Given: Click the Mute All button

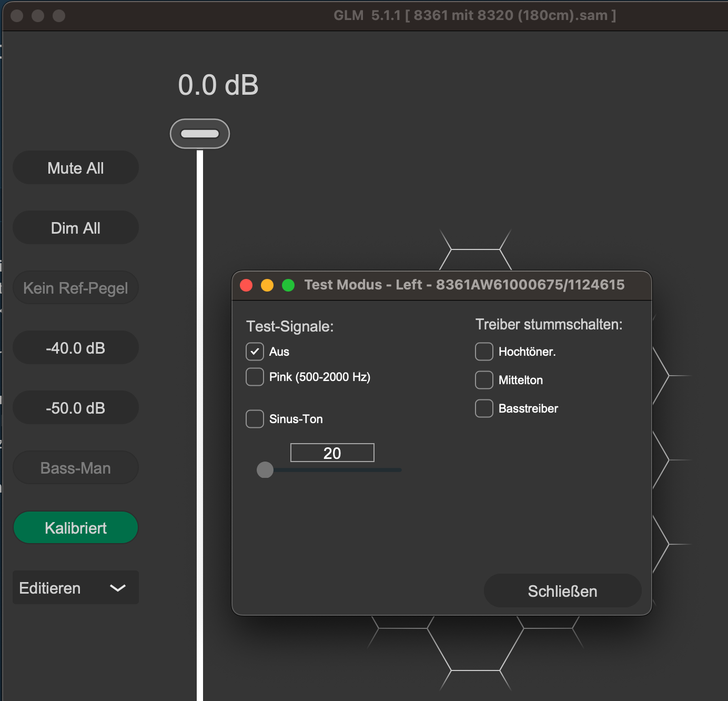Looking at the screenshot, I should click(x=76, y=168).
